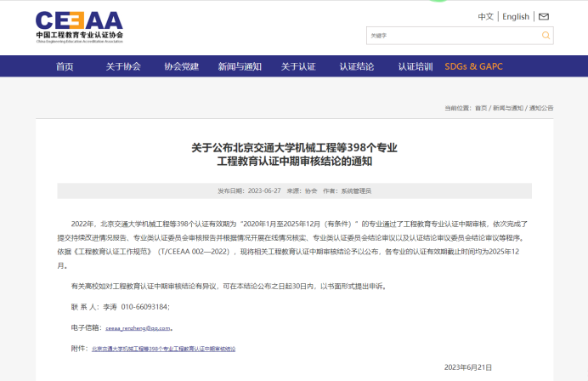The height and width of the screenshot is (381, 588).
Task: Switch language to English
Action: [x=516, y=16]
